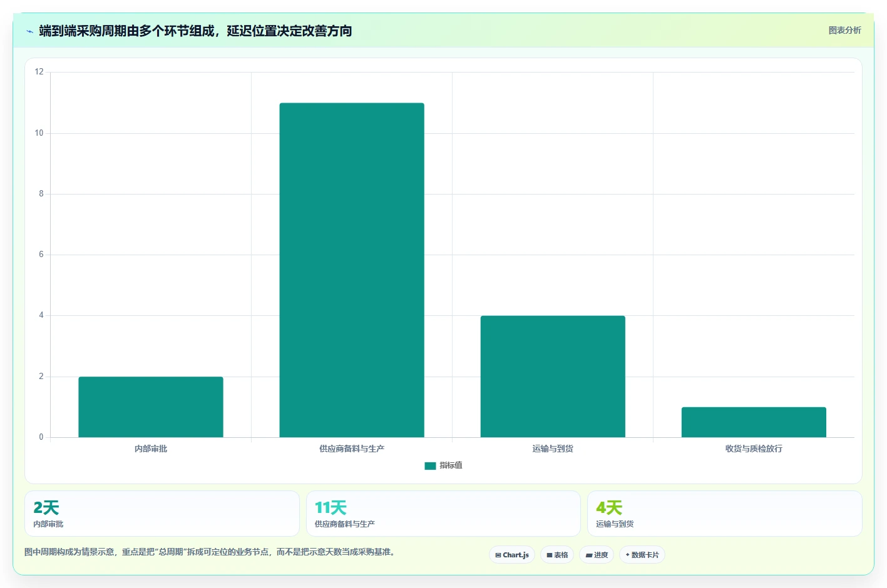The image size is (887, 588).
Task: Click the 收货与质检放行 bar in chart
Action: (x=754, y=422)
